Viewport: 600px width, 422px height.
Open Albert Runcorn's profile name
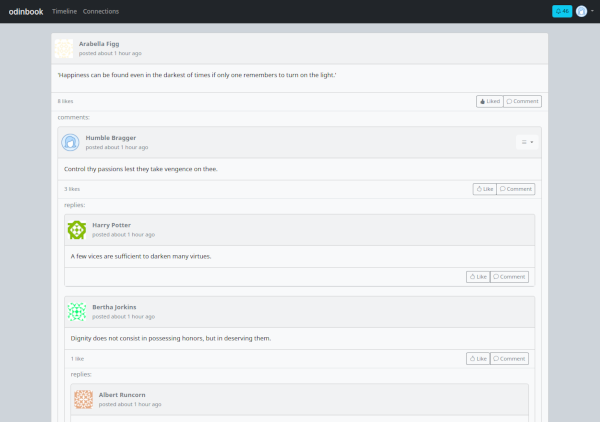tap(122, 395)
